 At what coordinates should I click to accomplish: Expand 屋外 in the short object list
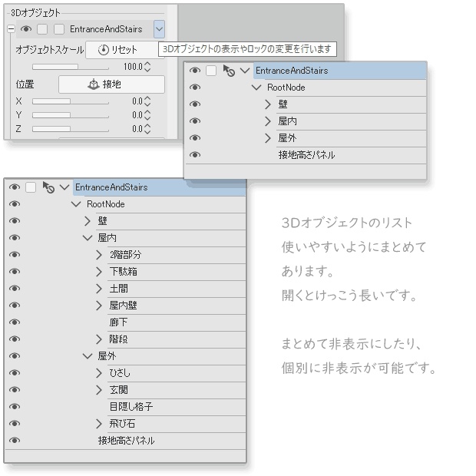point(267,138)
